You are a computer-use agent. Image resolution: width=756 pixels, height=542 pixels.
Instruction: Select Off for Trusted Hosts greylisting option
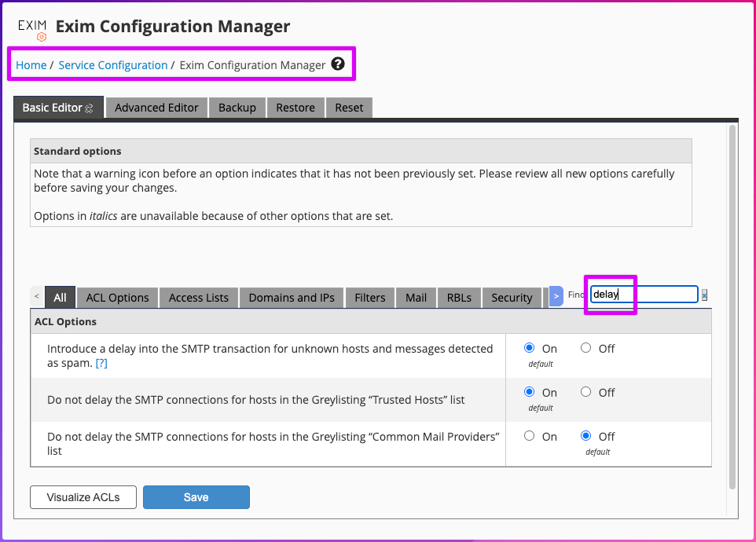tap(585, 392)
